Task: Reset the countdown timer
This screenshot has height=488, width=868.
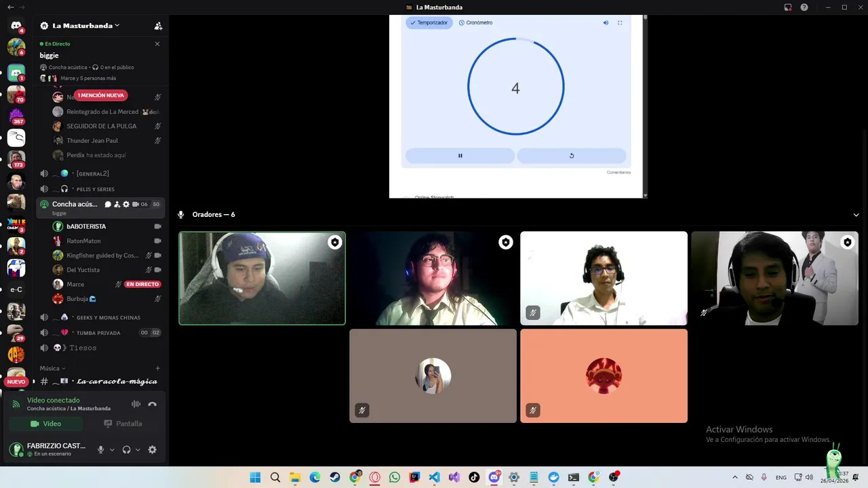Action: [572, 156]
